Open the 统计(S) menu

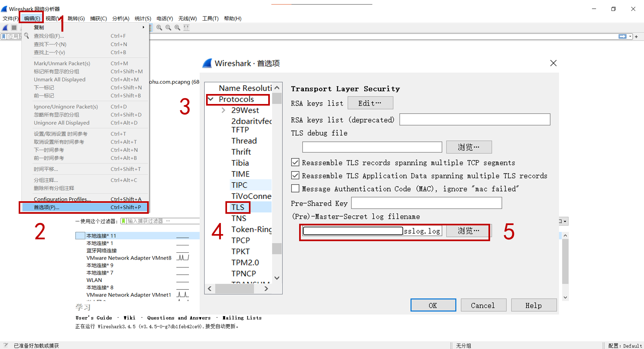pyautogui.click(x=143, y=18)
